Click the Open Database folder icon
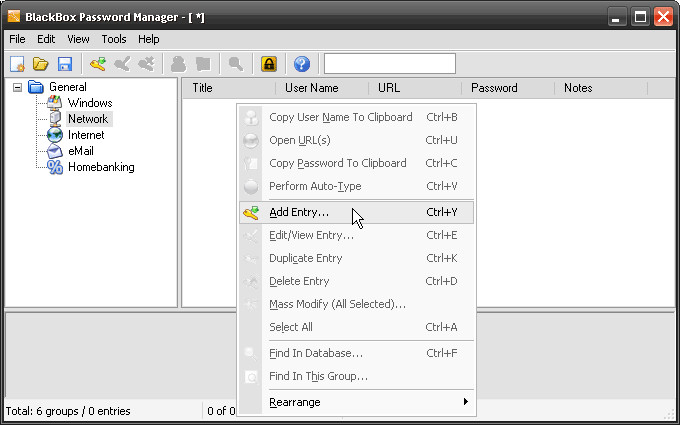Viewport: 680px width, 425px height. click(x=41, y=64)
